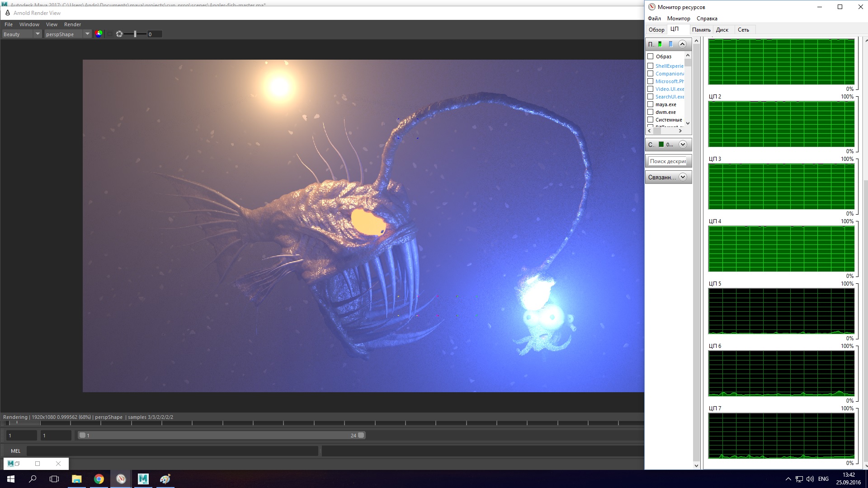
Task: Click the ENG language indicator
Action: [823, 479]
